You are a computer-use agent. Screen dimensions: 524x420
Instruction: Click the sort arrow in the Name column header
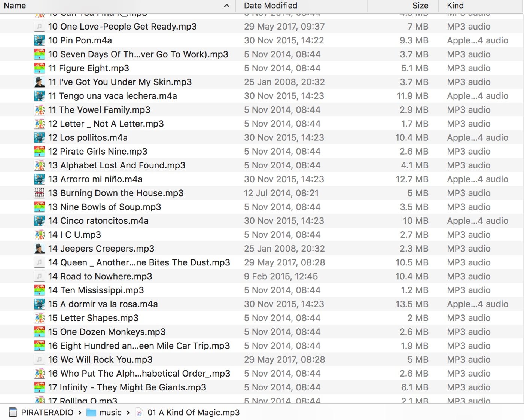(x=226, y=6)
